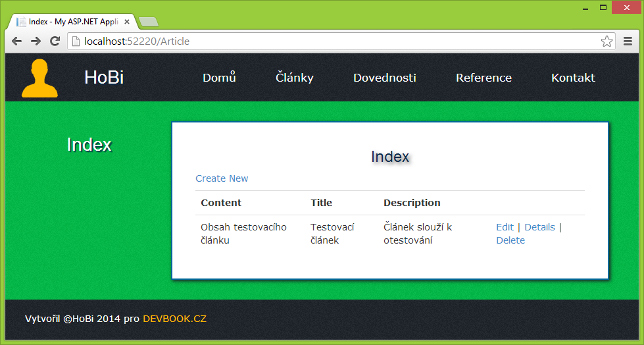Click the Content column header

pos(221,203)
